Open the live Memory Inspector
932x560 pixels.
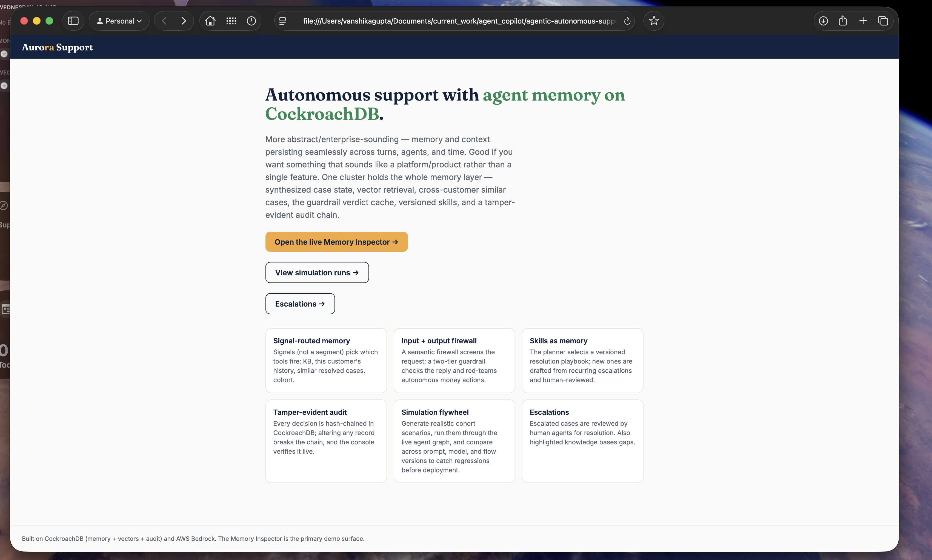pos(337,242)
